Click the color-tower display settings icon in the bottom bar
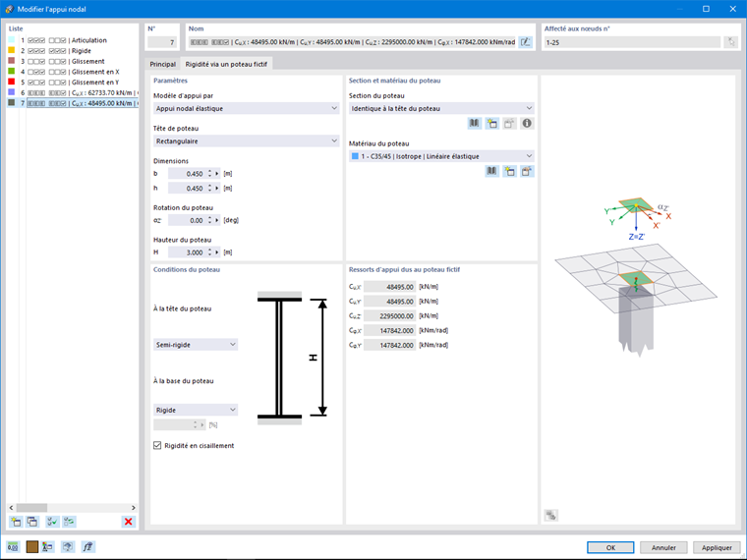Image resolution: width=747 pixels, height=560 pixels. [x=47, y=547]
